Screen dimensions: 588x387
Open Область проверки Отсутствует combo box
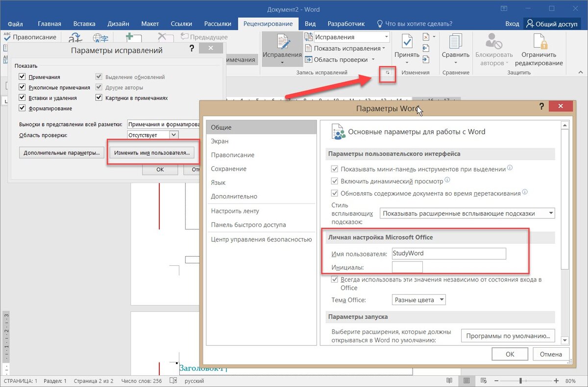(152, 135)
